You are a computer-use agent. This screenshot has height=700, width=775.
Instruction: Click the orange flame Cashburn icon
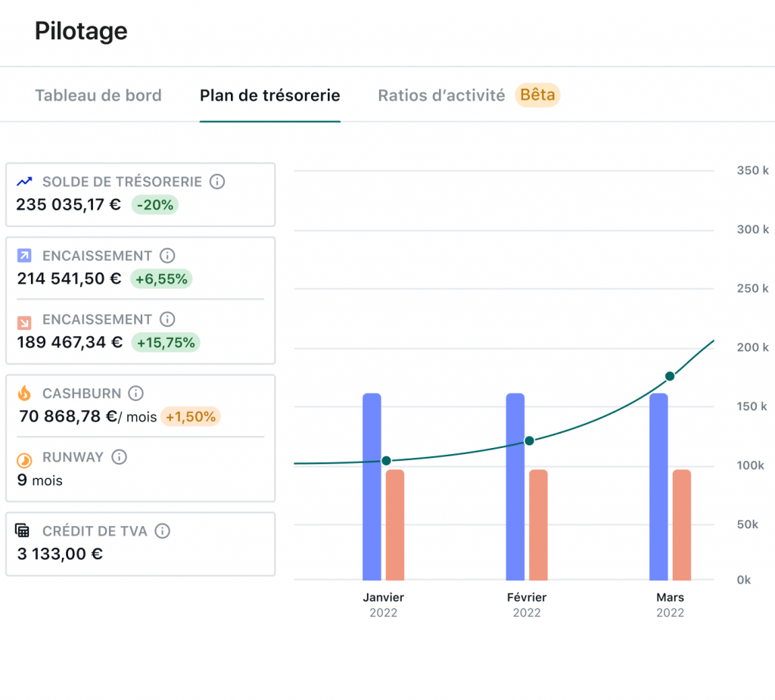coord(24,394)
